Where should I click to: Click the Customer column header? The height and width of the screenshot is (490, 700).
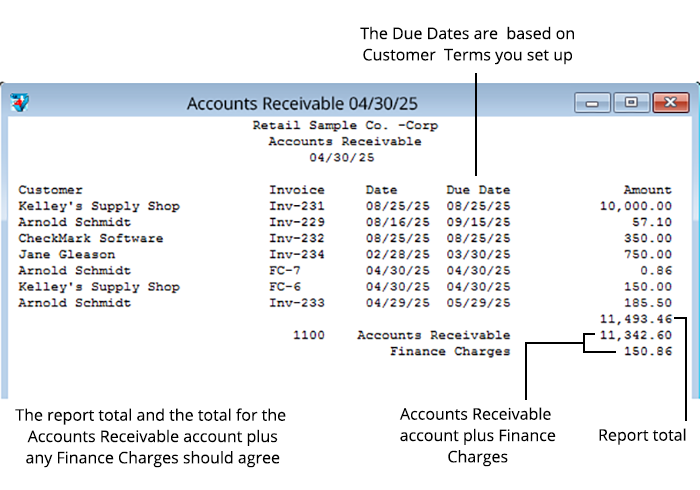[x=50, y=190]
